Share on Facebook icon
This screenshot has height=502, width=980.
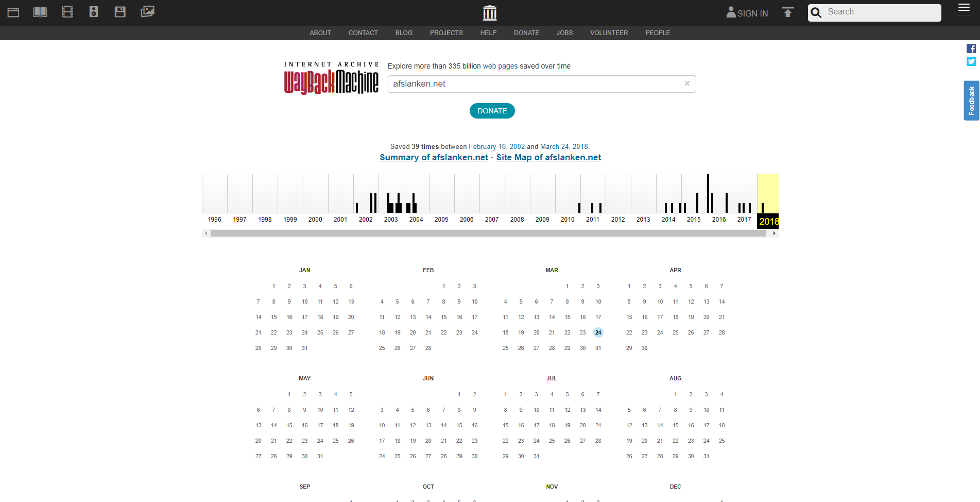971,48
